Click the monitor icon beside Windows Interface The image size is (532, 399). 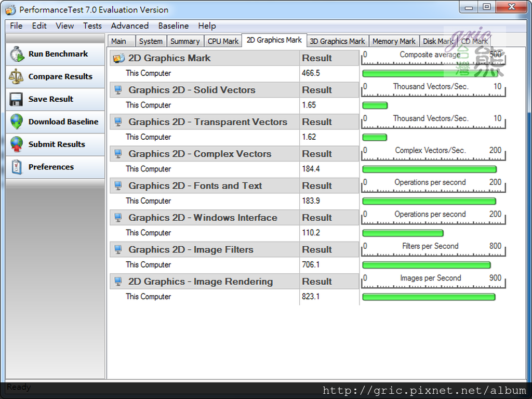point(118,218)
